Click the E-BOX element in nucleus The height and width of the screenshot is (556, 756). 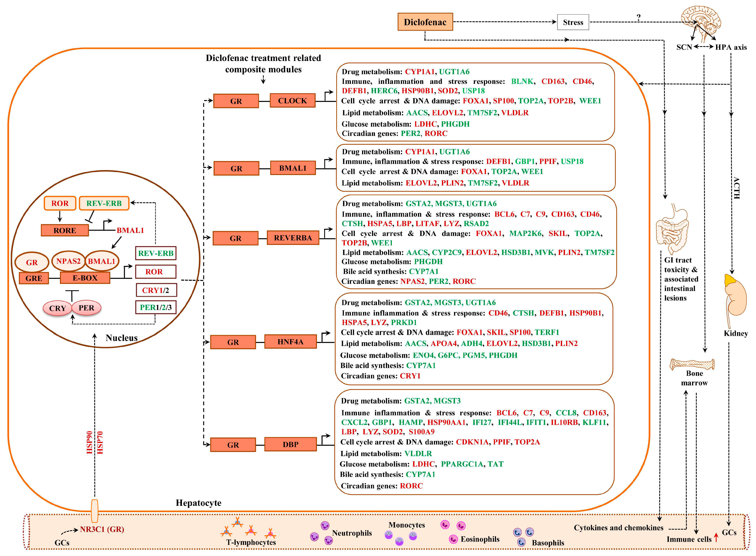click(x=85, y=278)
